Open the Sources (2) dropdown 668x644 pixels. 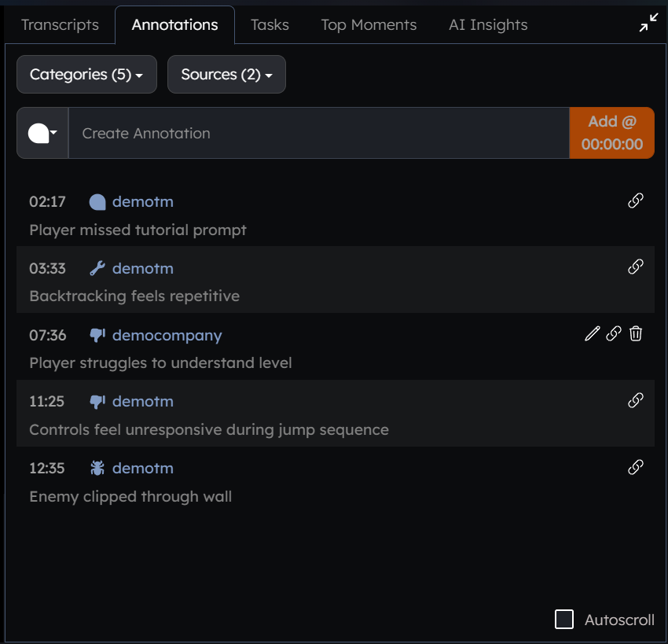tap(226, 74)
